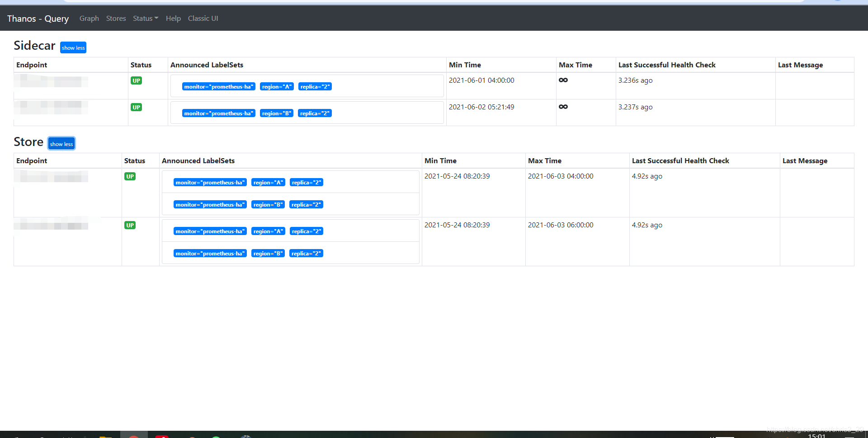This screenshot has height=438, width=868.
Task: Click health check value 3.237s ago
Action: tap(635, 107)
